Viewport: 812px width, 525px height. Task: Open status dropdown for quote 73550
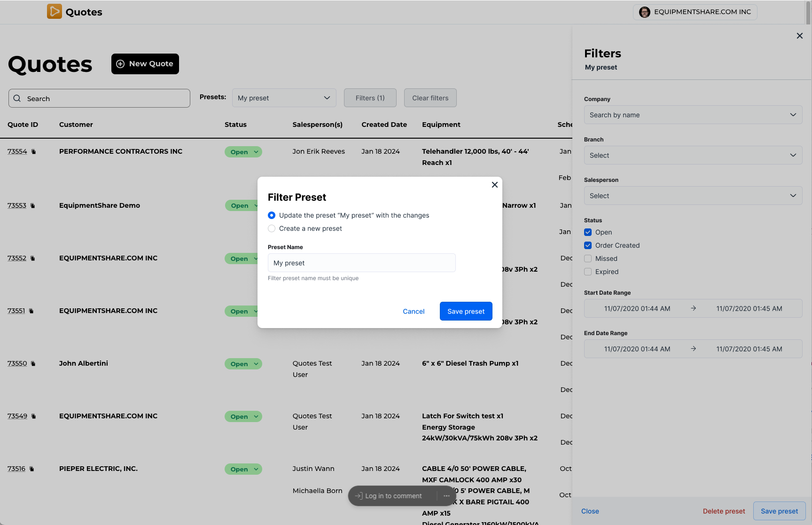click(243, 364)
